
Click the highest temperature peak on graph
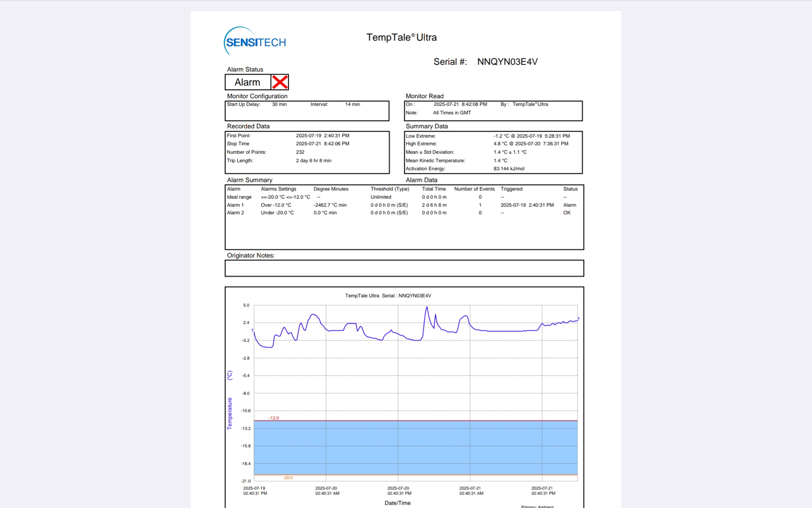click(427, 307)
